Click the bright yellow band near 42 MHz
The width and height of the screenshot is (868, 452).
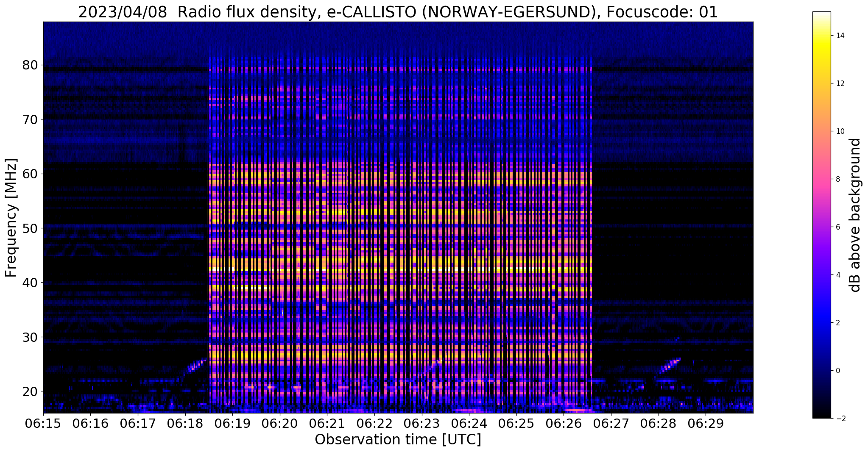399,269
